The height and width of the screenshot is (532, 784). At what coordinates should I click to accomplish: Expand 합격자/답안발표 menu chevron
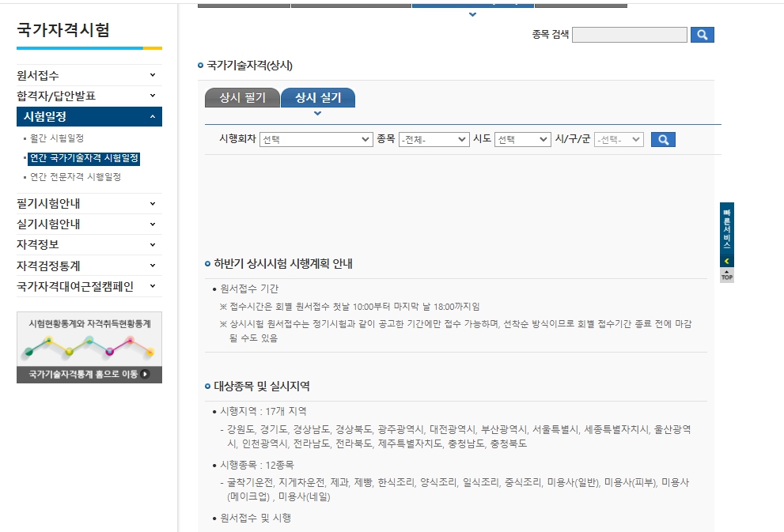(153, 96)
